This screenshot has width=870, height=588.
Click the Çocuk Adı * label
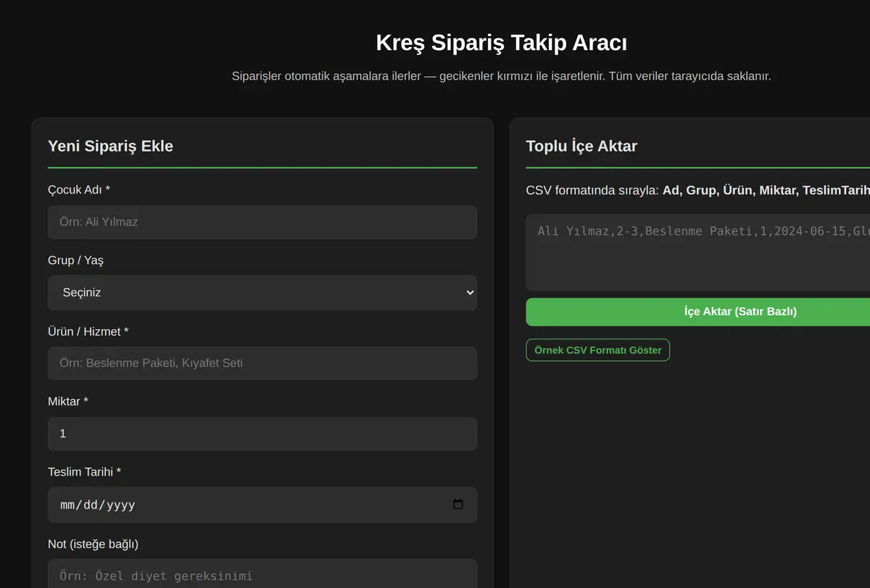79,190
